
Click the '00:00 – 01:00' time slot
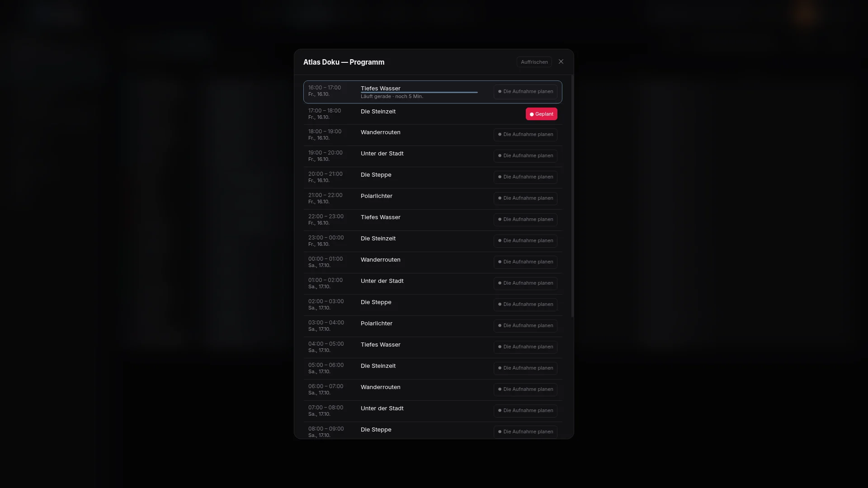325,259
